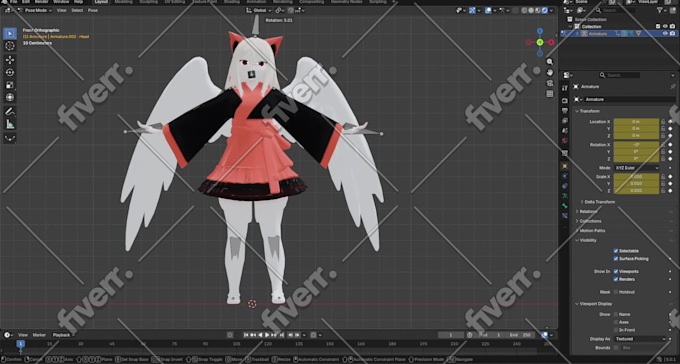
Task: Click the viewport pan hand icon
Action: pos(550,72)
